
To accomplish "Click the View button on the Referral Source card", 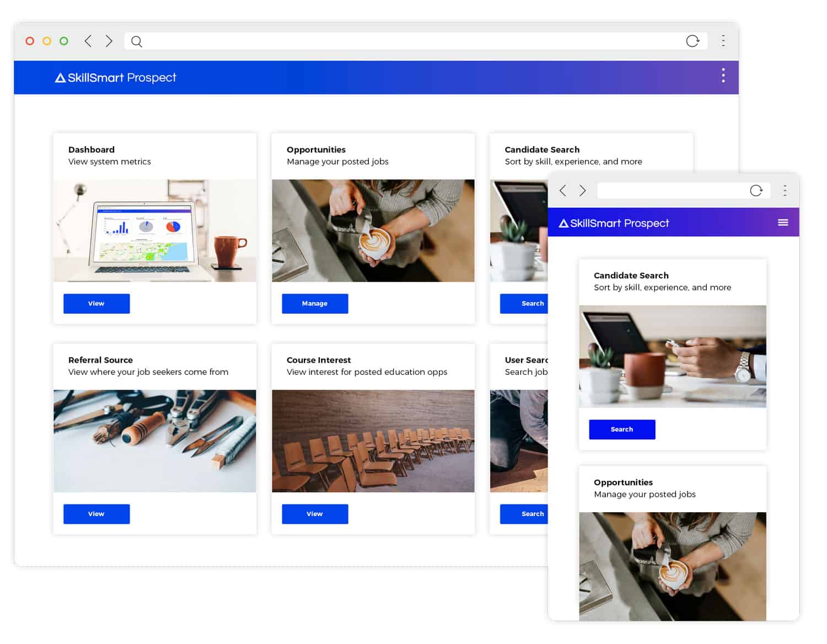I will coord(96,514).
